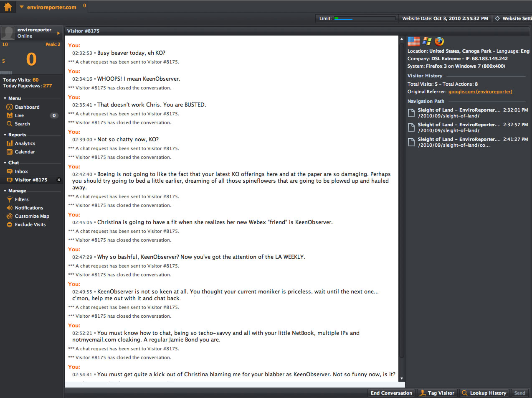Click Today Visits count 60
This screenshot has width=532, height=398.
pos(35,80)
